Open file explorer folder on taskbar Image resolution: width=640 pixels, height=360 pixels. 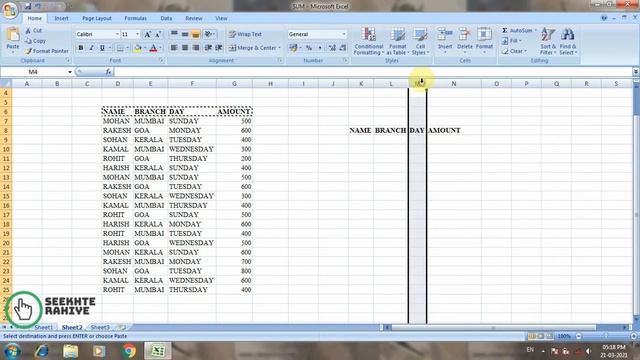coord(71,351)
